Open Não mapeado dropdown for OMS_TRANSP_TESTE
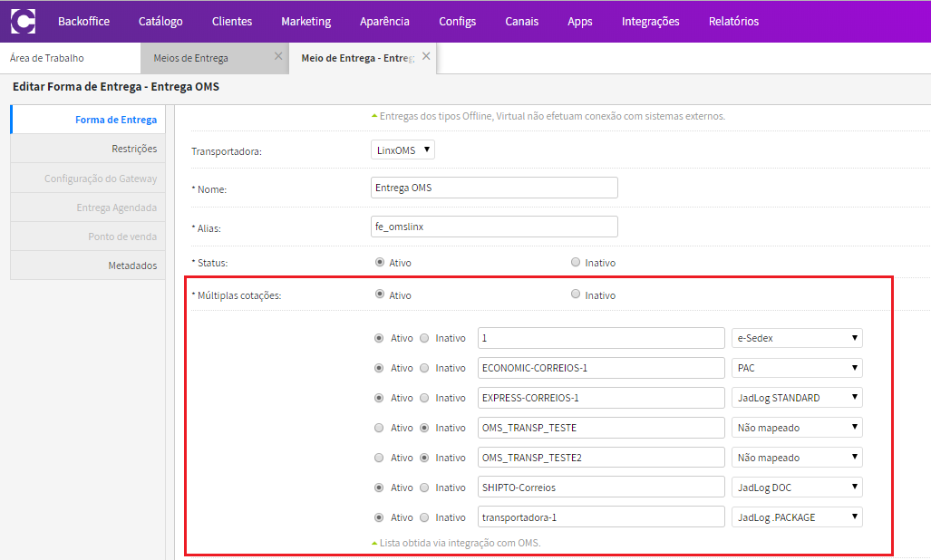The image size is (931, 560). pos(797,428)
